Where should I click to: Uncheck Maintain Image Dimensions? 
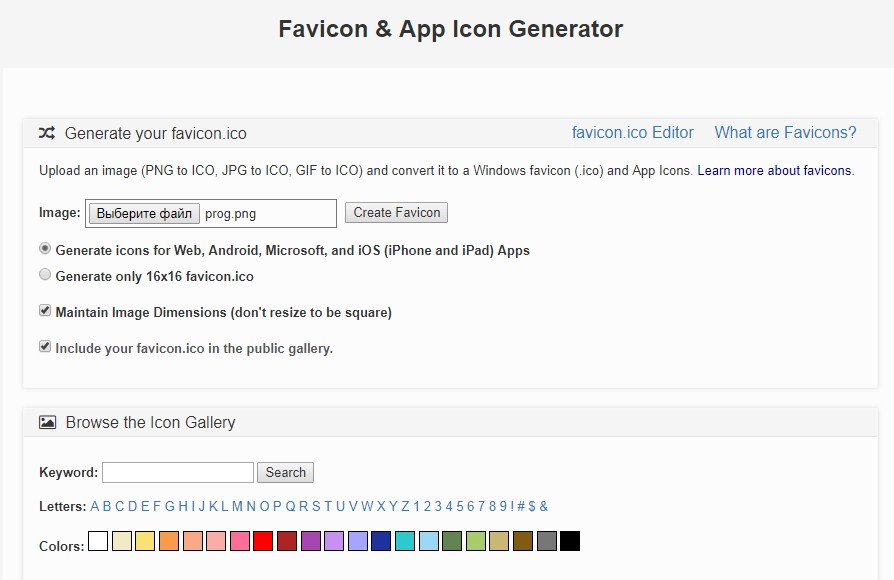click(x=45, y=311)
